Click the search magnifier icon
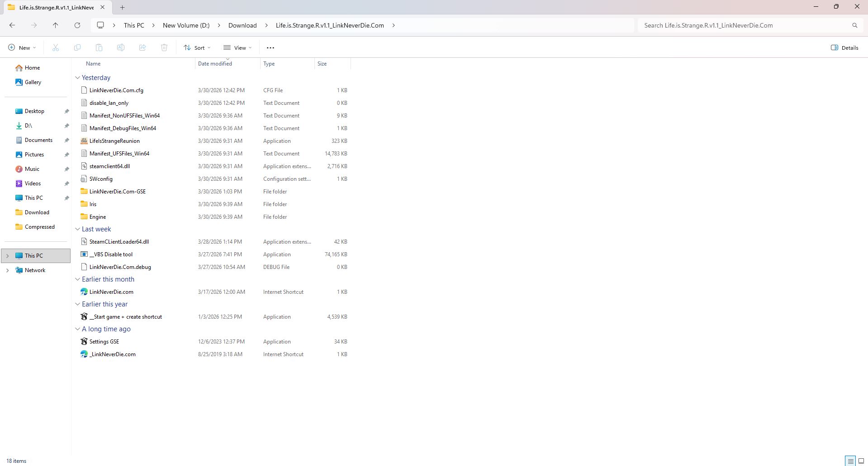The width and height of the screenshot is (868, 466). [x=854, y=25]
